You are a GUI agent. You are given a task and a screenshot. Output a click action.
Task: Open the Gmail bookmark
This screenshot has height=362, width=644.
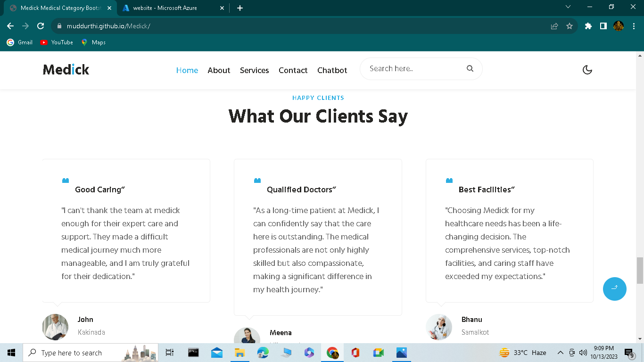pyautogui.click(x=19, y=42)
